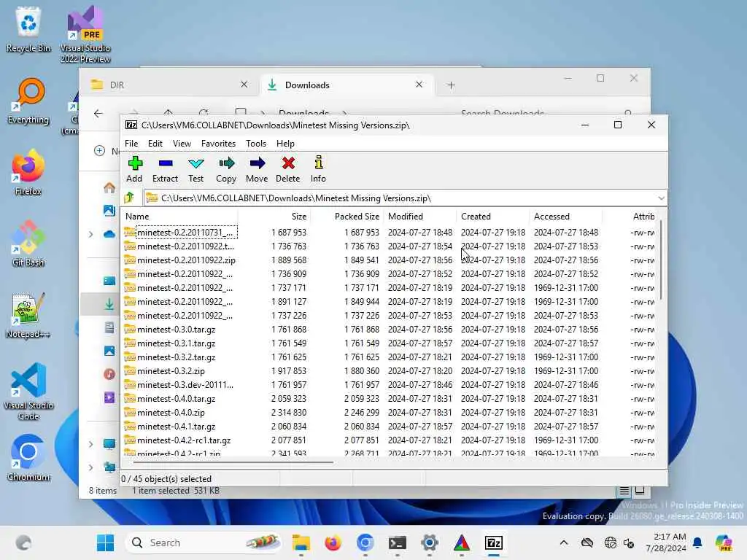Click the taskbar Search box
The image size is (747, 560).
pyautogui.click(x=204, y=542)
